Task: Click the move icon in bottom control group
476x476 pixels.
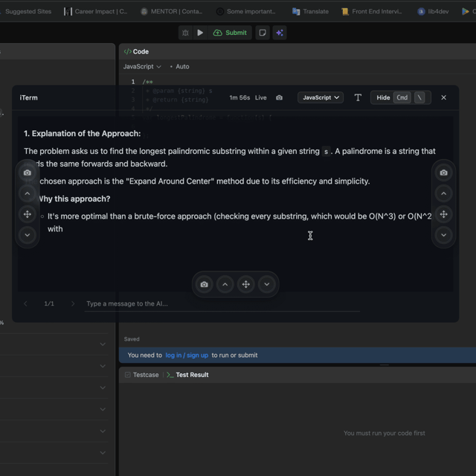Action: [x=246, y=284]
